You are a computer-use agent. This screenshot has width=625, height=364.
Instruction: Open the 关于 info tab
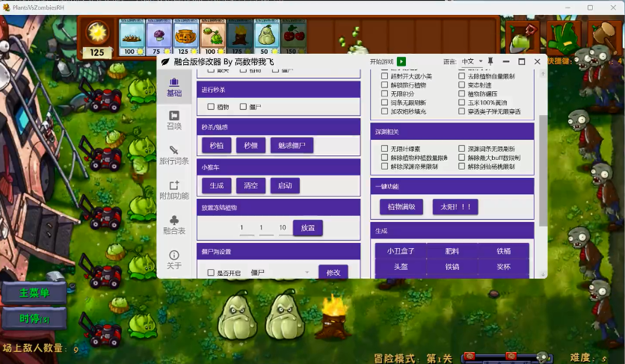coord(174,260)
